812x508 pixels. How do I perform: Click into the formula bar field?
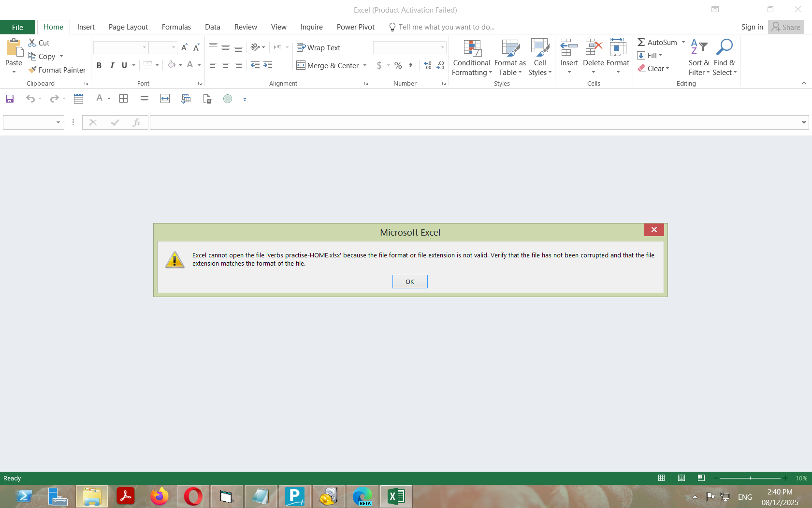(475, 122)
